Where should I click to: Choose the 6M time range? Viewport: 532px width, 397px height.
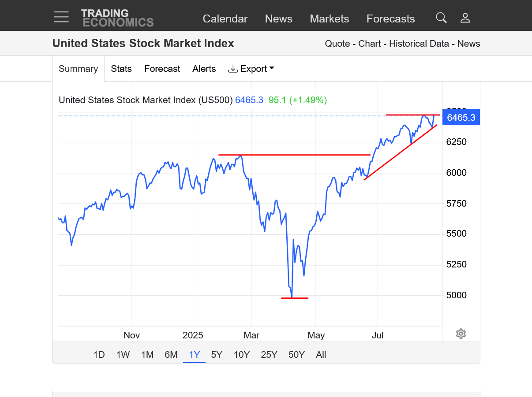pos(171,355)
